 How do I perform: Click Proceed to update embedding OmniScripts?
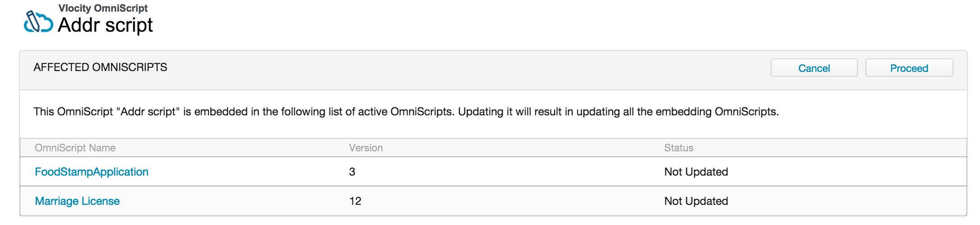click(x=909, y=68)
